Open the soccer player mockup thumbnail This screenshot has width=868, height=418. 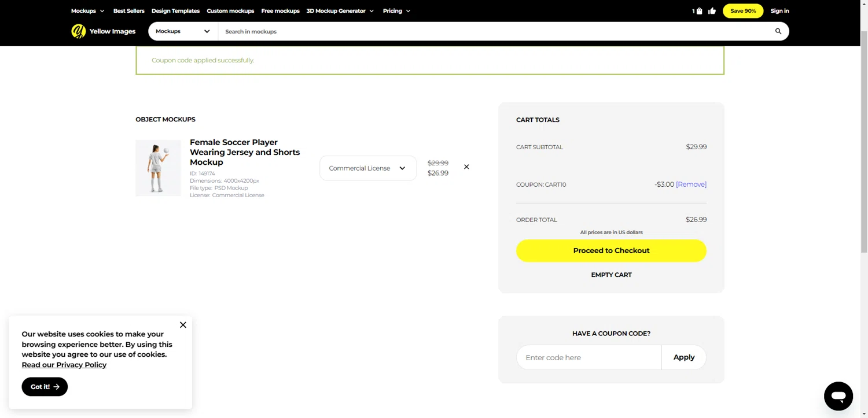pyautogui.click(x=158, y=168)
